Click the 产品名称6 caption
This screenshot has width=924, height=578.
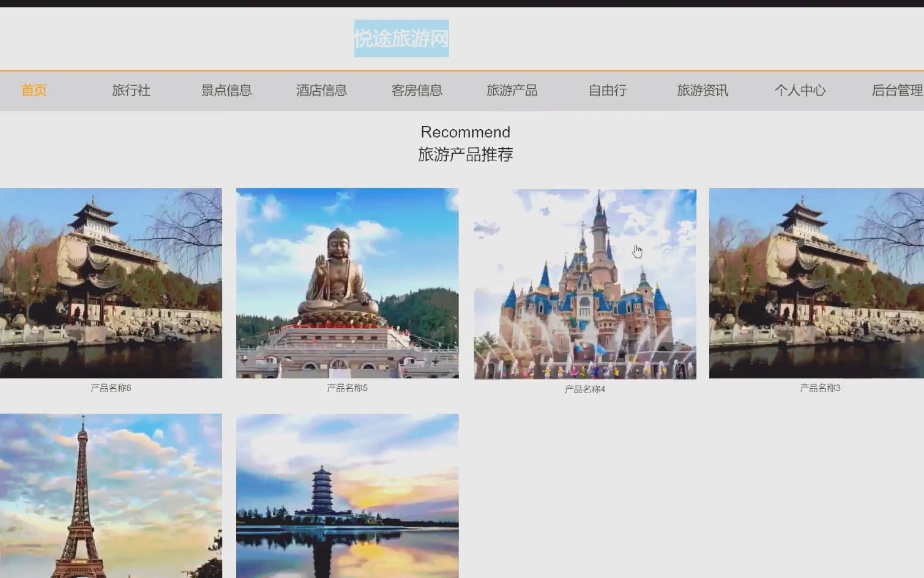pyautogui.click(x=111, y=388)
